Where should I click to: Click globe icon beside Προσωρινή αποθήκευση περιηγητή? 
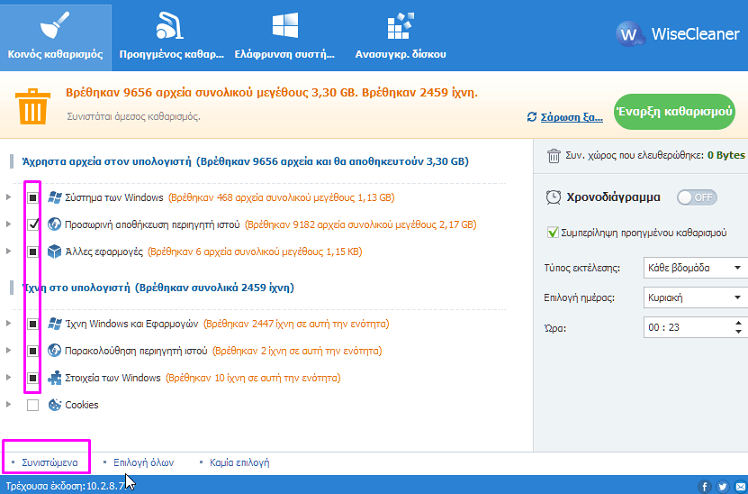pos(54,224)
